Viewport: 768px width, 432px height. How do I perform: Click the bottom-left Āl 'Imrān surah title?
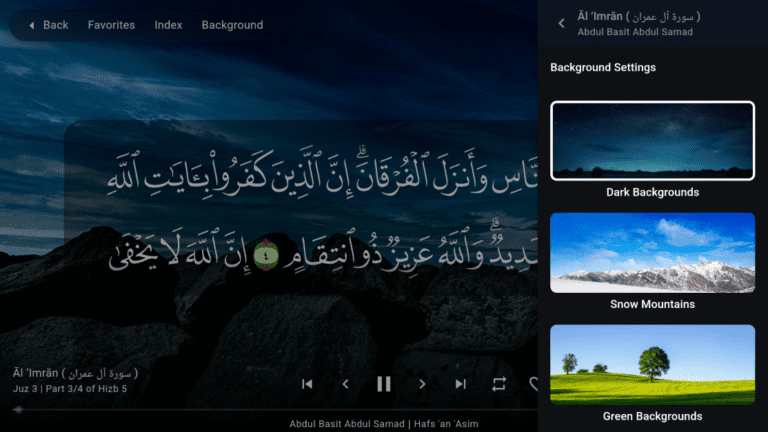(x=75, y=374)
